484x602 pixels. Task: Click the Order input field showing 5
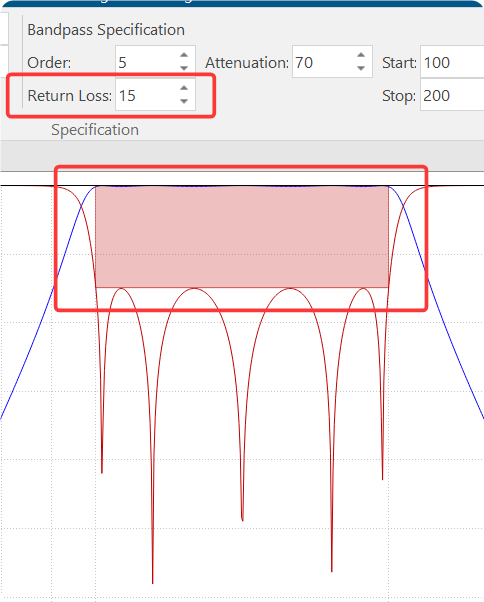[x=147, y=62]
